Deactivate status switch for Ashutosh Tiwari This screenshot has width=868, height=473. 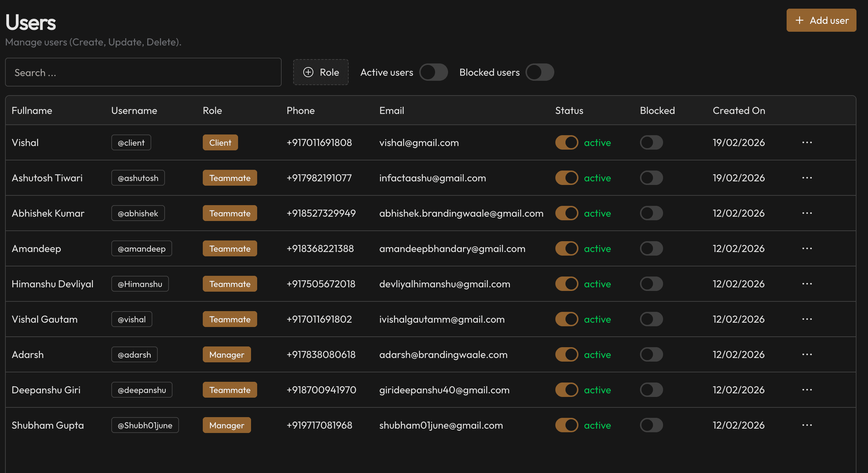click(x=567, y=178)
